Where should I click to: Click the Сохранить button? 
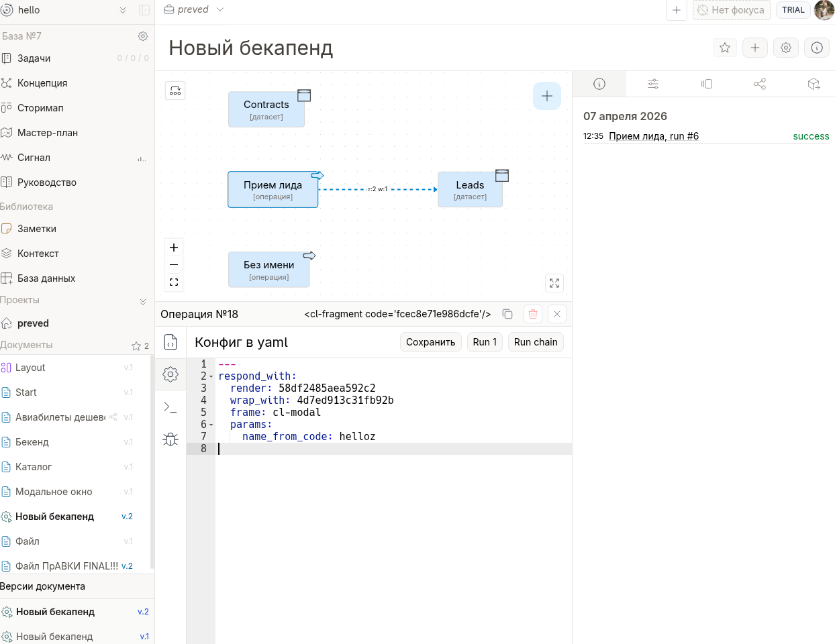[x=430, y=342]
